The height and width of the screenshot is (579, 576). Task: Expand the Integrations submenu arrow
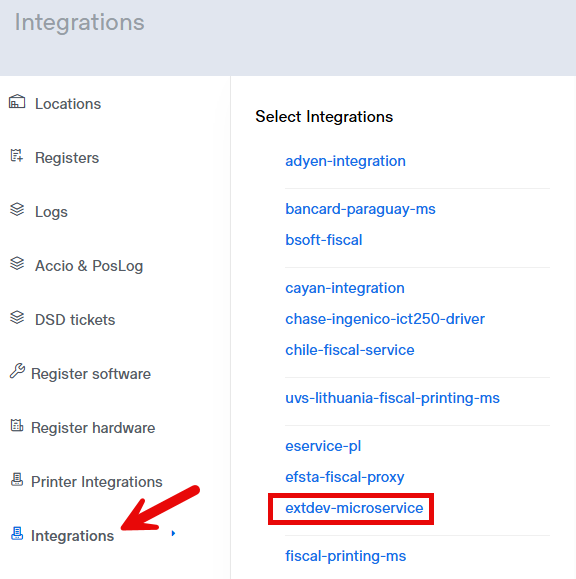pyautogui.click(x=173, y=533)
